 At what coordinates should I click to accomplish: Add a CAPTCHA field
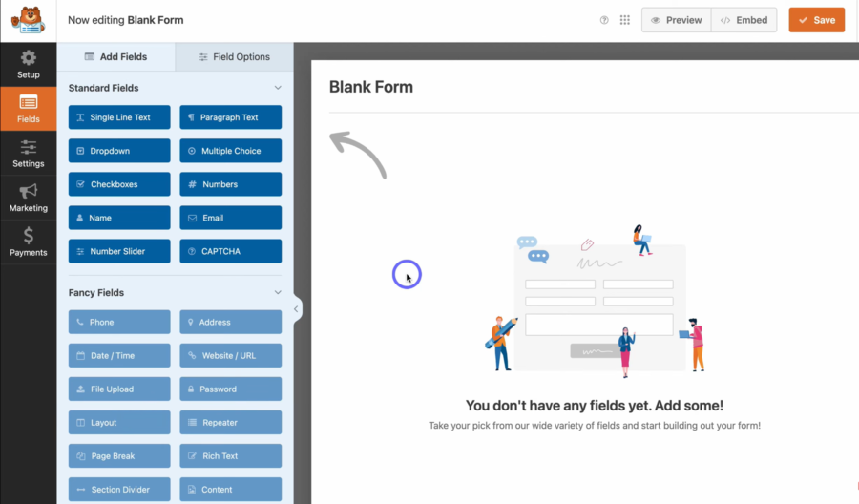(231, 251)
